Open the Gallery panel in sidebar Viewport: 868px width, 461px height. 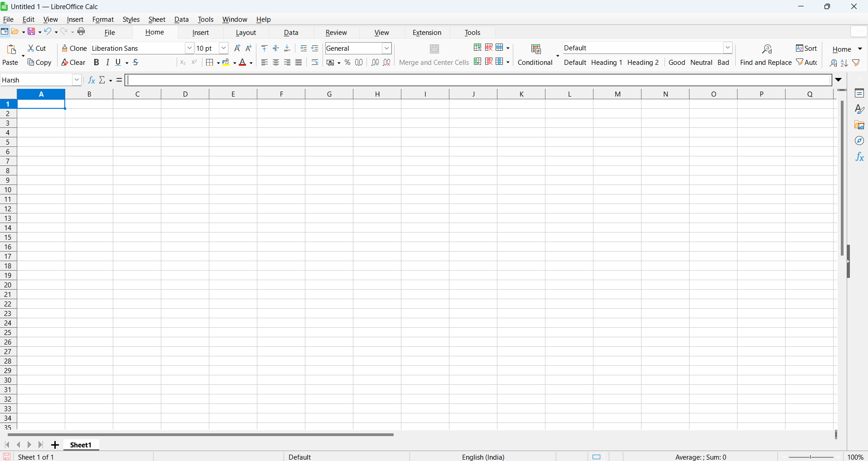(x=859, y=125)
